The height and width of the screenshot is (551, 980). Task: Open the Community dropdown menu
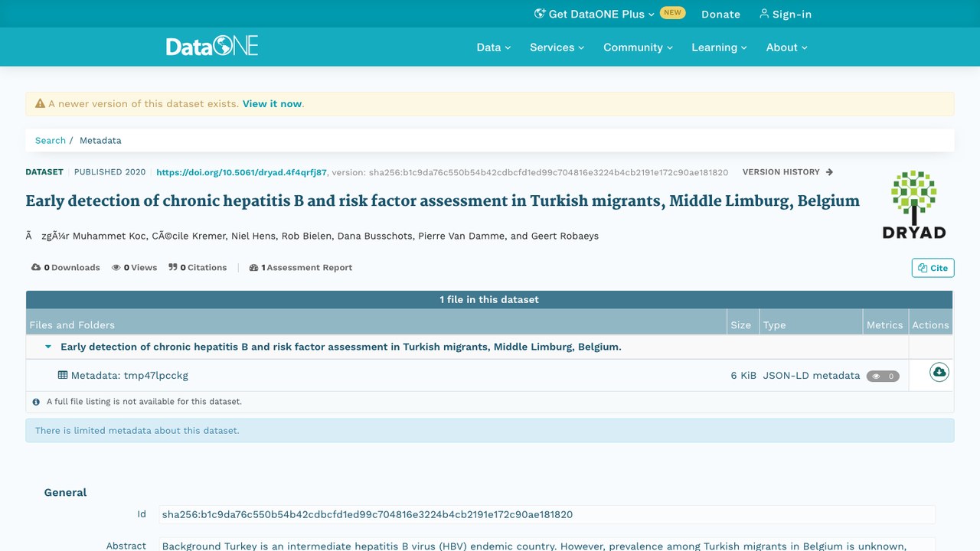click(x=638, y=47)
